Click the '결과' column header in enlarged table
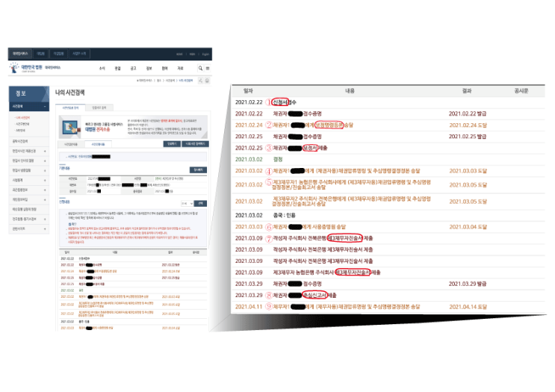 467,91
